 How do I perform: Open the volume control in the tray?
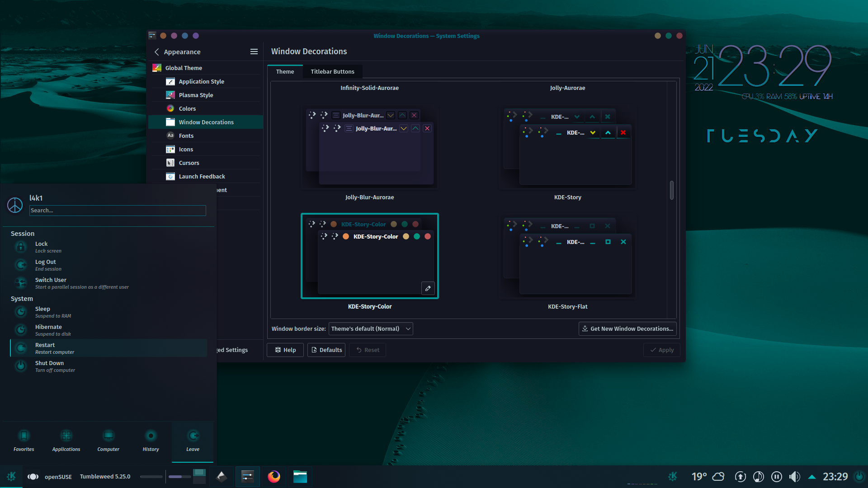795,476
